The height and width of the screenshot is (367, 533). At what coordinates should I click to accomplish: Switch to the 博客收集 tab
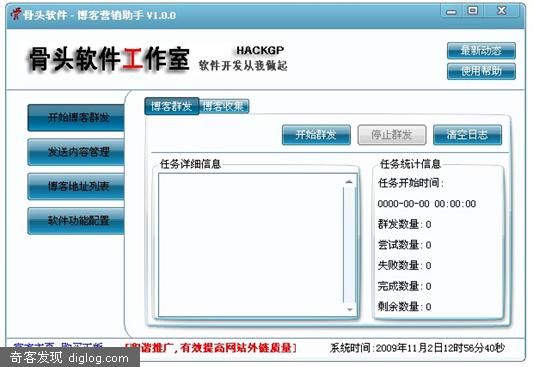coord(224,106)
